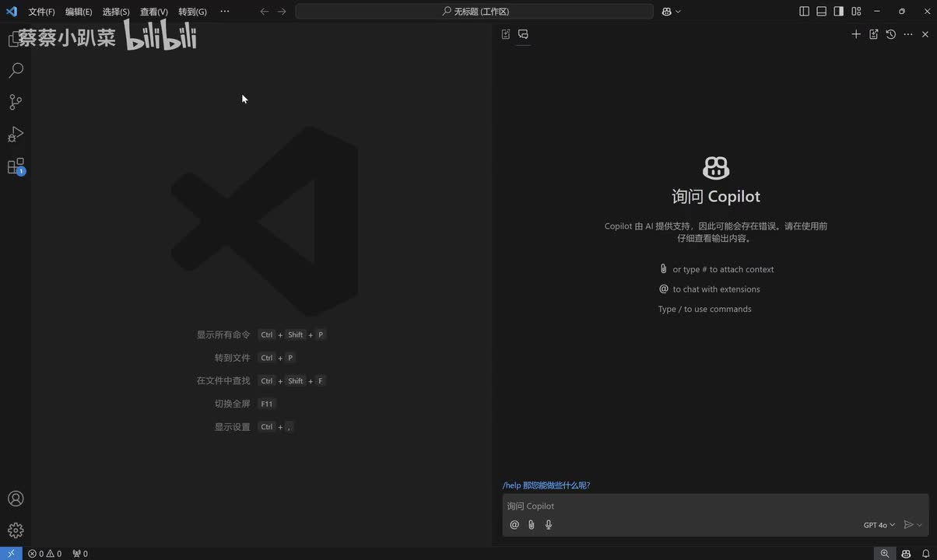The height and width of the screenshot is (560, 937).
Task: Open the Accounts menu icon
Action: point(16,499)
